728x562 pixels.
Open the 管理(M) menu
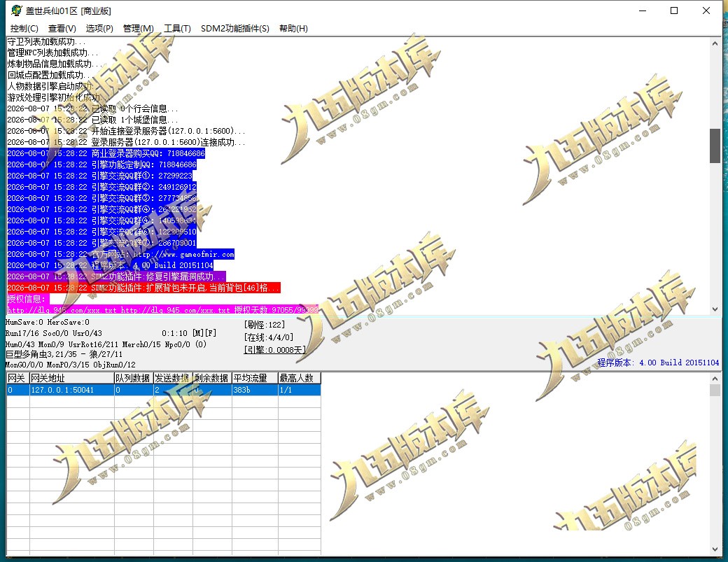pos(138,28)
